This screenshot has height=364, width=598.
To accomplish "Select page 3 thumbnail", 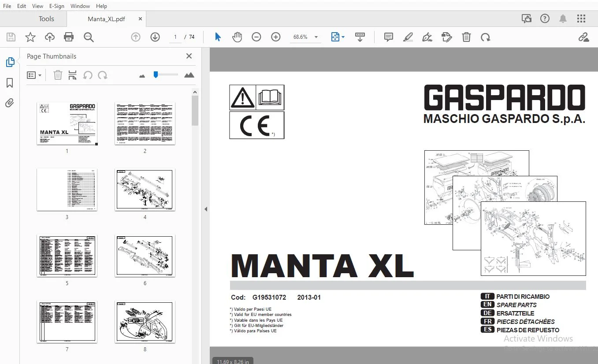I will pos(67,190).
